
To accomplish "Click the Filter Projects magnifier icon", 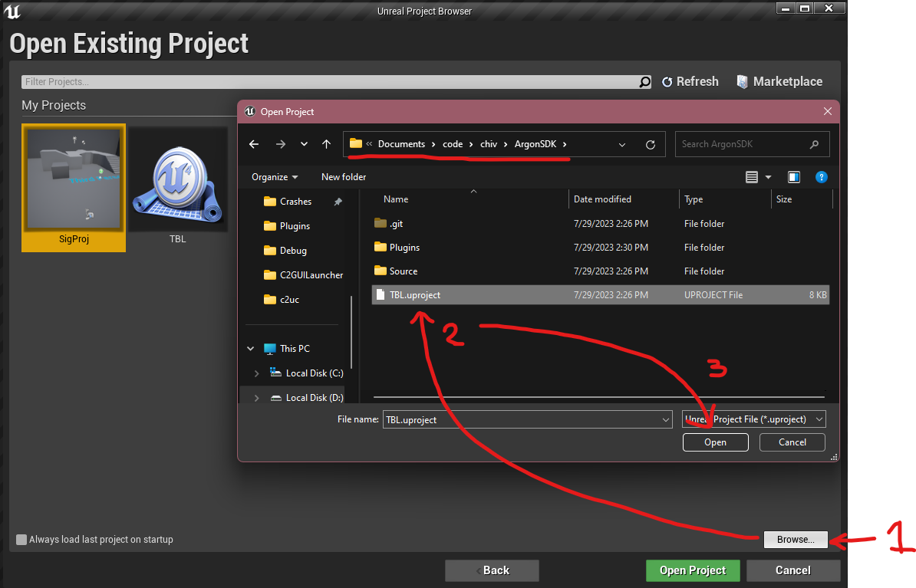I will [644, 82].
